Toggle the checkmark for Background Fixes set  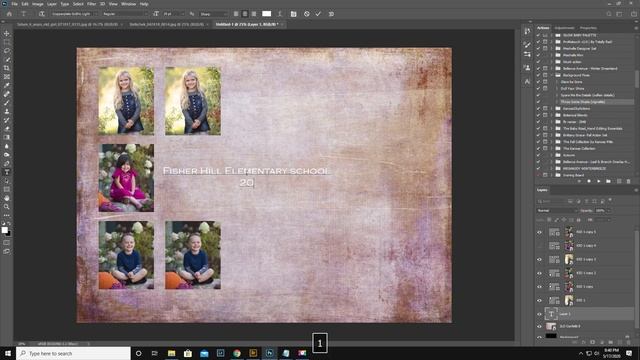point(538,75)
